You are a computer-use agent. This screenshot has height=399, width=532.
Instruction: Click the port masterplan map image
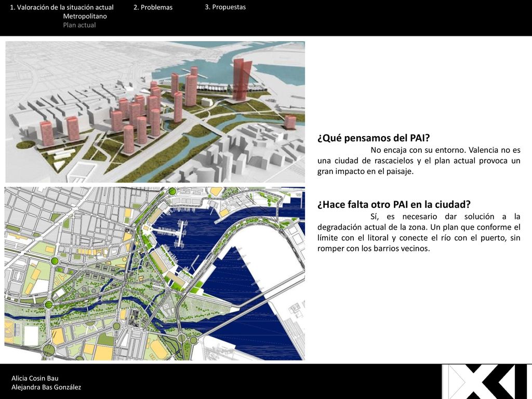tap(155, 273)
